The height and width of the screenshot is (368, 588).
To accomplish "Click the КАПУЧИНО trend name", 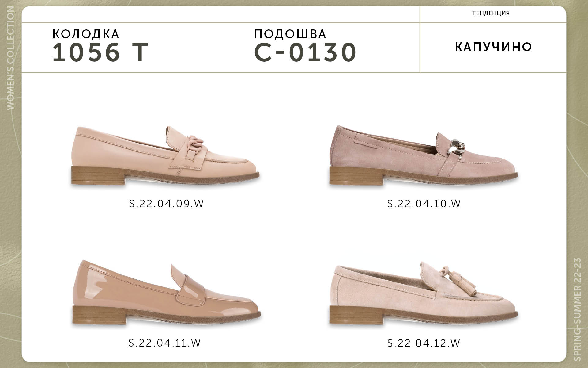I will click(493, 47).
